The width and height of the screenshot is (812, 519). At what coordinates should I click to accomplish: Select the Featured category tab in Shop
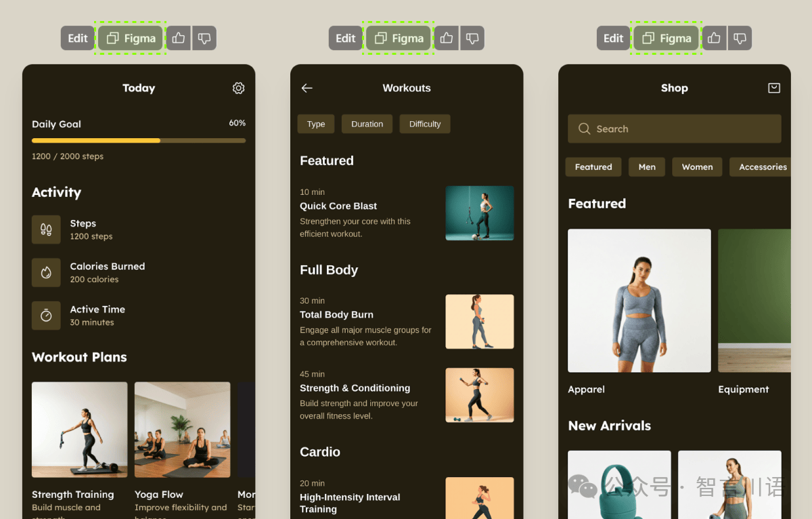click(x=593, y=167)
